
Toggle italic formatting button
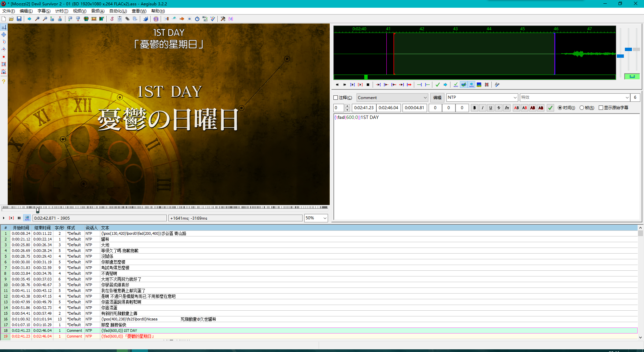point(483,108)
